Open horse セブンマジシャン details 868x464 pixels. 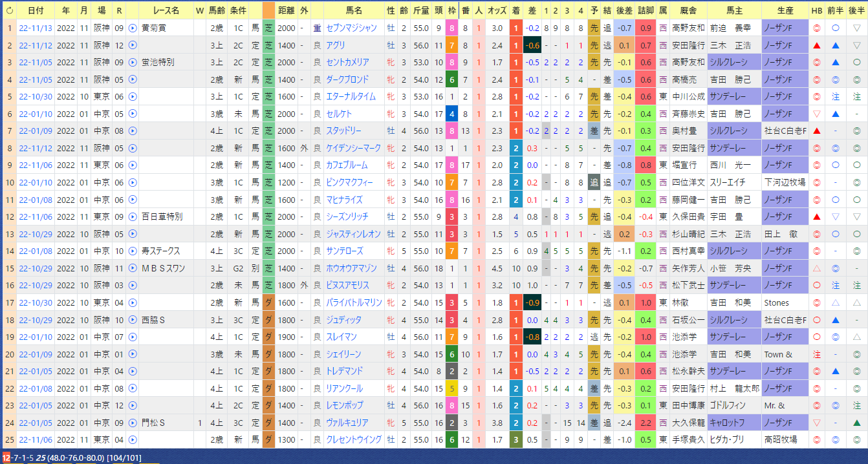[x=351, y=28]
